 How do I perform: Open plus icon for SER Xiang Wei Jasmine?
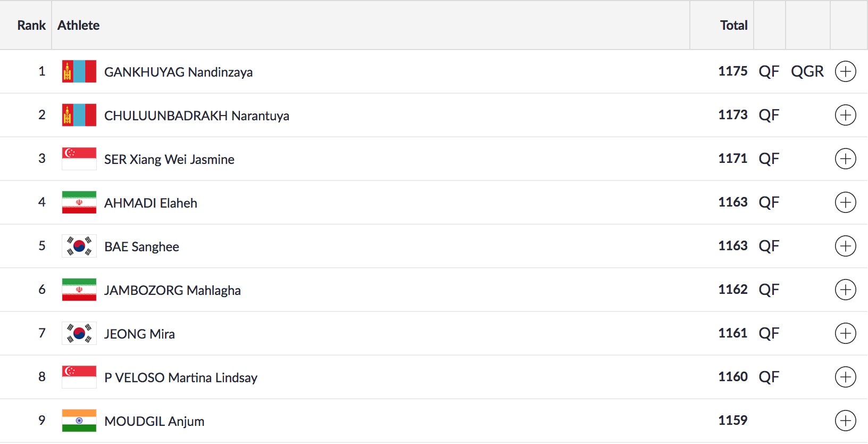(x=845, y=159)
